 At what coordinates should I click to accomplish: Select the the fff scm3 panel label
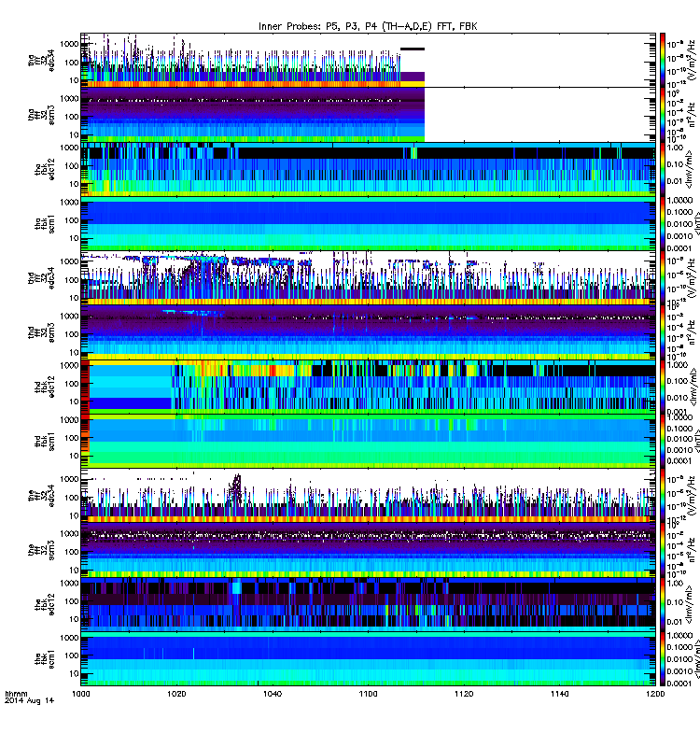tap(41, 550)
